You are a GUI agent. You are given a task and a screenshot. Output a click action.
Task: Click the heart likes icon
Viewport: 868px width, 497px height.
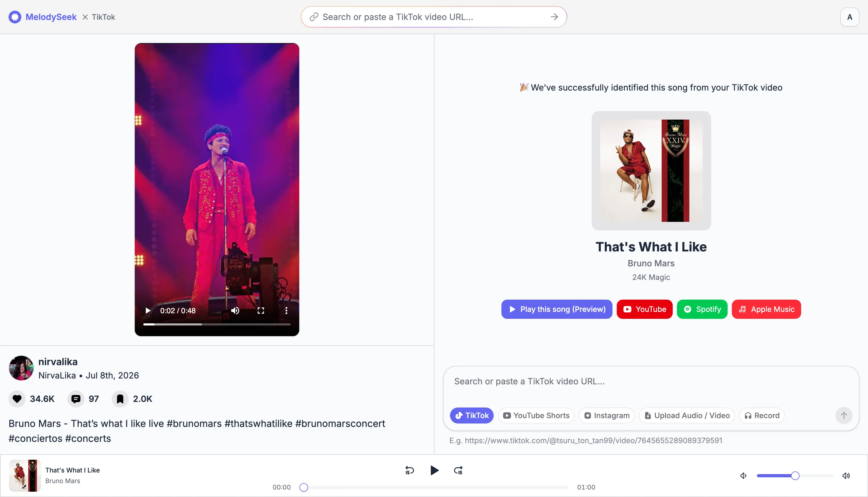[x=17, y=399]
